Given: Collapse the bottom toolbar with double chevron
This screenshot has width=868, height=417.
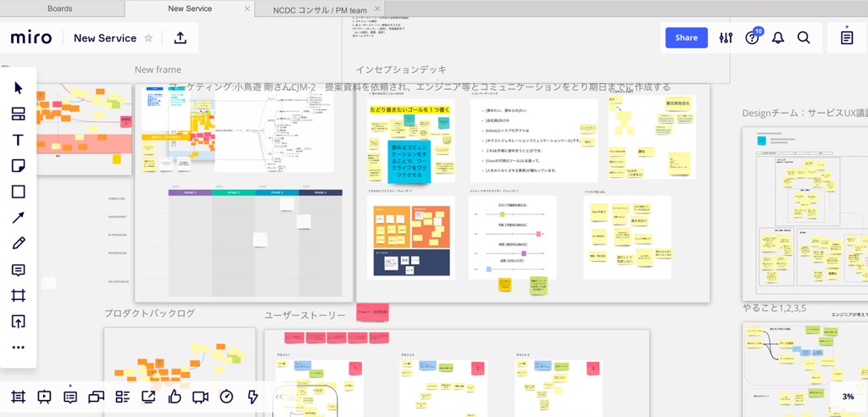Looking at the screenshot, I should [279, 397].
